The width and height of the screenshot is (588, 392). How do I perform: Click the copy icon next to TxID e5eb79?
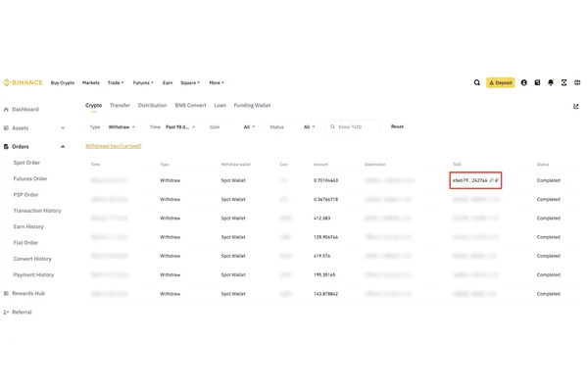click(x=497, y=180)
